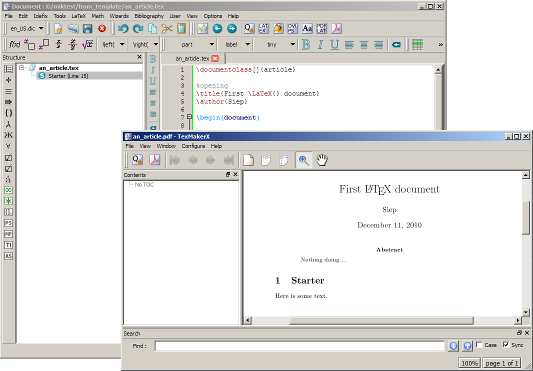Open the 'tiny' font size dropdown

[x=277, y=45]
